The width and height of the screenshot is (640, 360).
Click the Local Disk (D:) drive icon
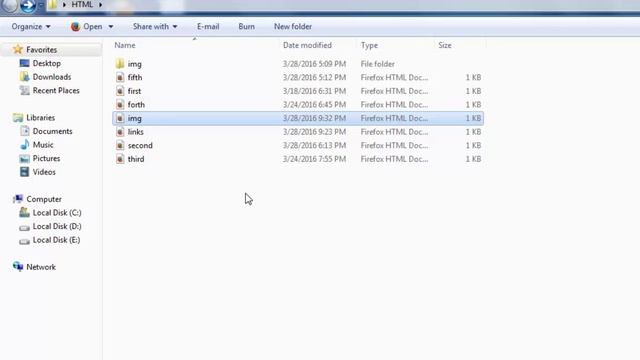(x=24, y=227)
